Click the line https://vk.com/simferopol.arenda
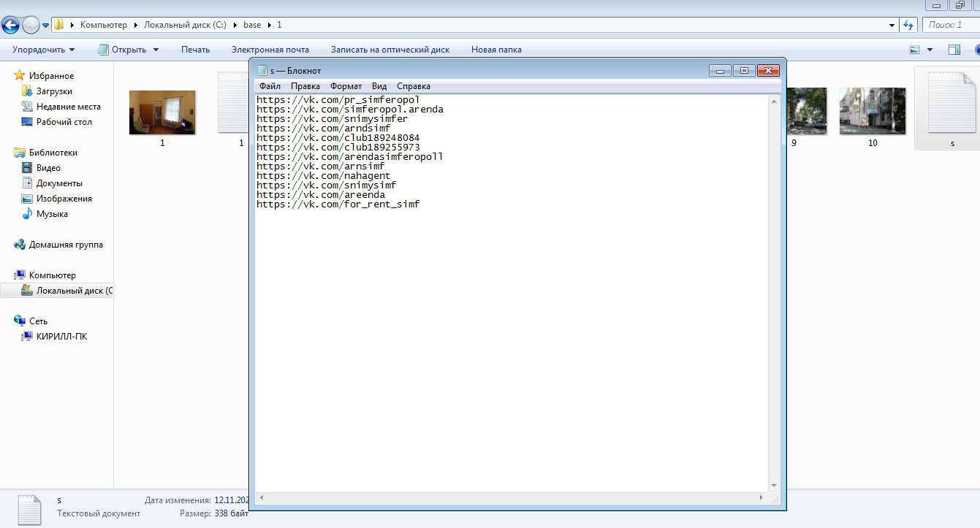Viewport: 980px width, 528px height. coord(350,110)
